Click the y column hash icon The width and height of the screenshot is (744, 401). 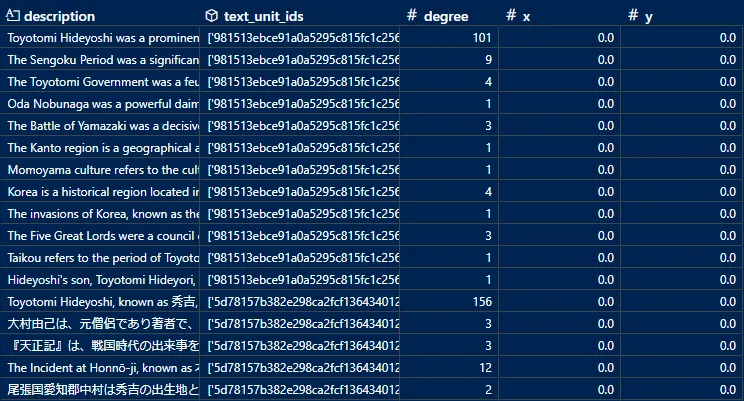pyautogui.click(x=632, y=15)
